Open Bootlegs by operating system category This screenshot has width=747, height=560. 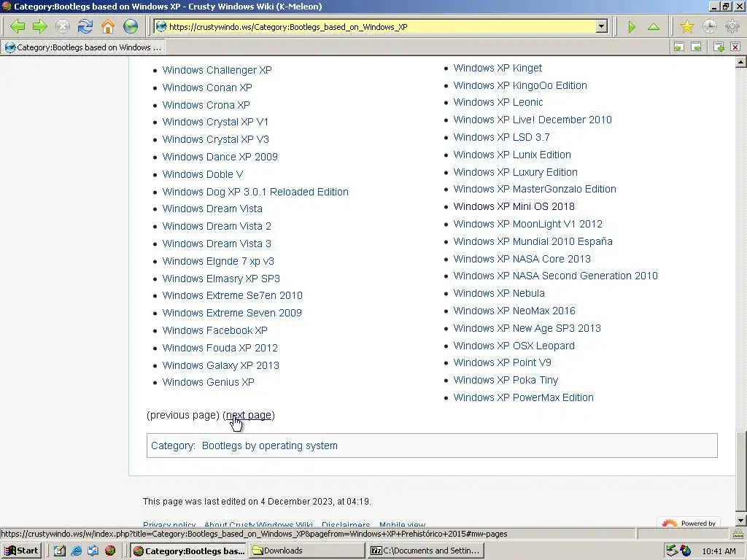270,446
